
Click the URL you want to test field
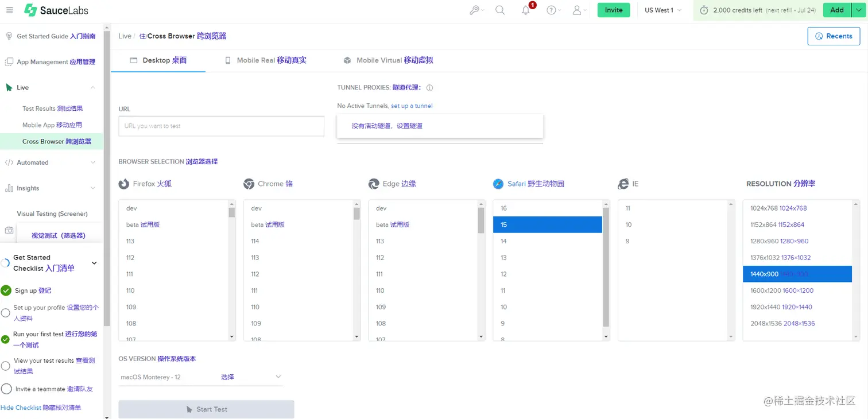tap(222, 126)
